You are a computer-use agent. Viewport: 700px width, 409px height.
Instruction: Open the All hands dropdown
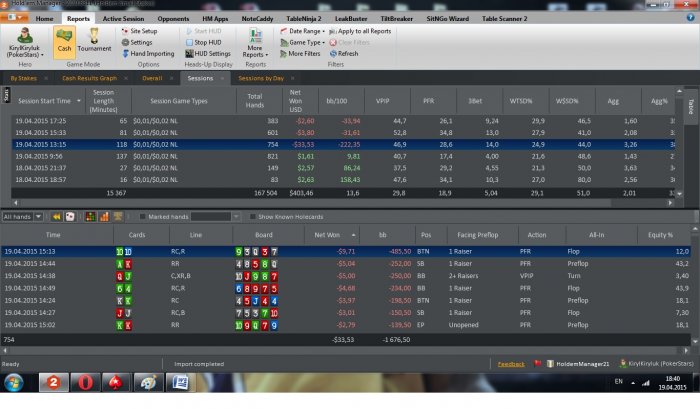[x=22, y=217]
